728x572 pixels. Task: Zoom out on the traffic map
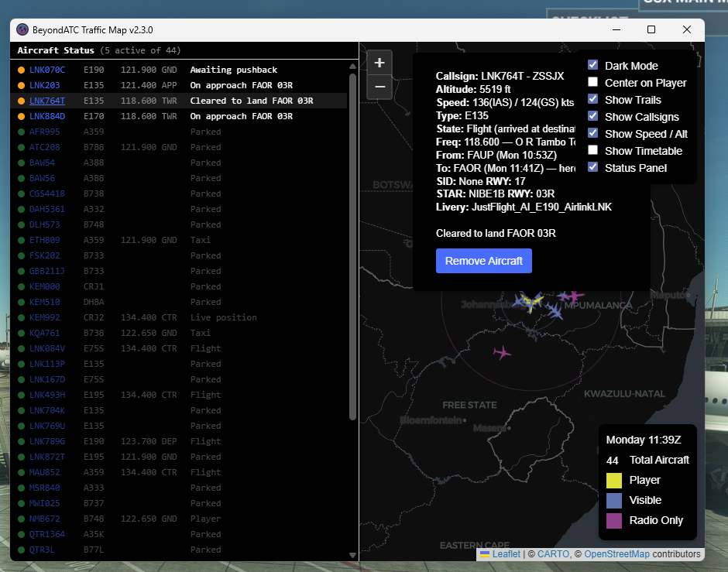pos(379,87)
